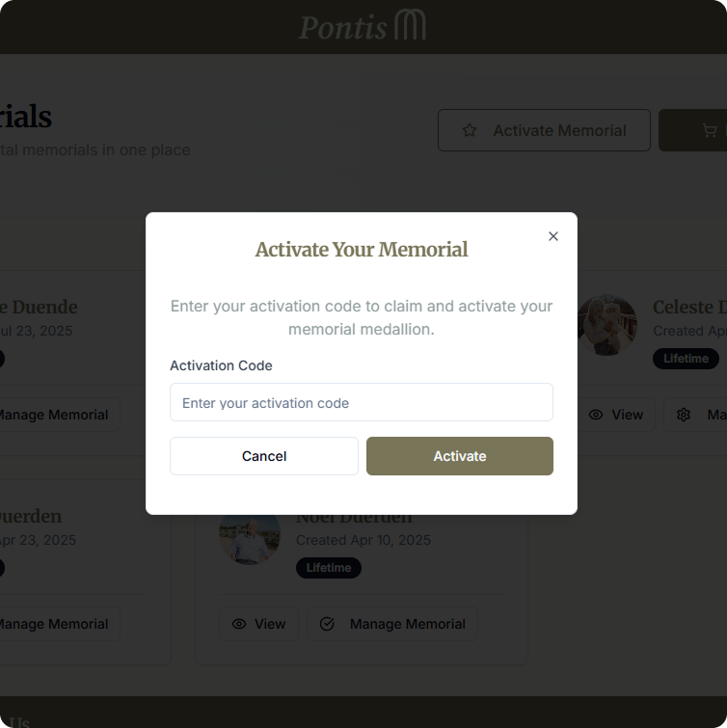727x728 pixels.
Task: Close the Activate Your Memorial dialog
Action: pos(553,236)
